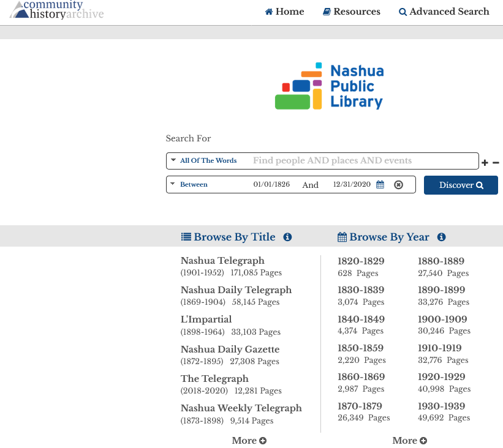Open the Between date condition dropdown

(x=195, y=184)
